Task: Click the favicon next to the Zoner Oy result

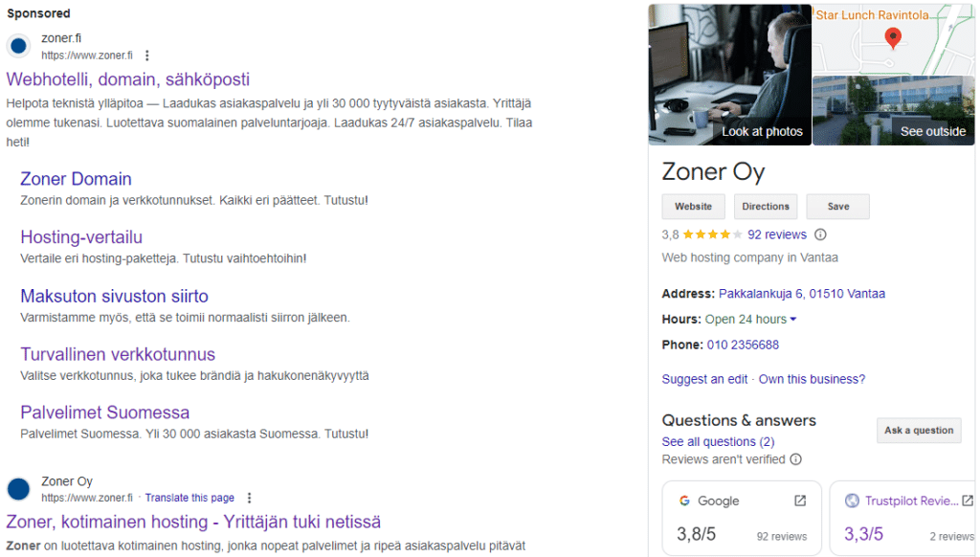Action: (17, 489)
